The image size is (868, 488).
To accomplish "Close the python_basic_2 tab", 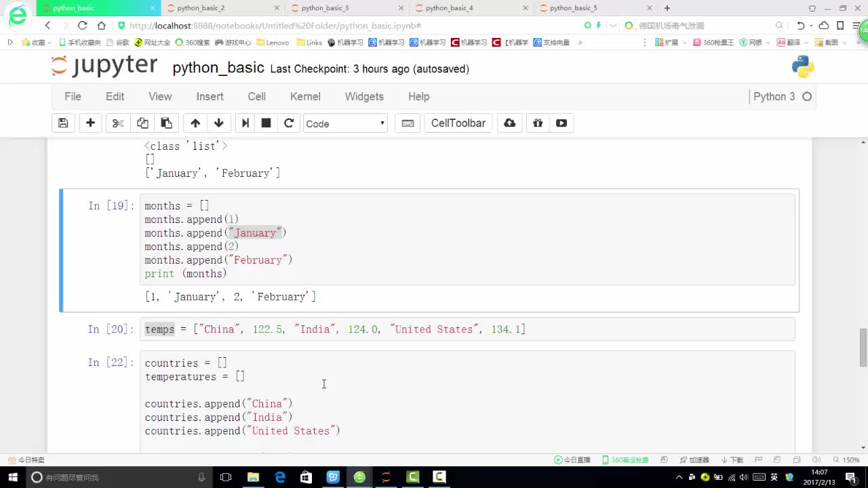I will coord(277,8).
